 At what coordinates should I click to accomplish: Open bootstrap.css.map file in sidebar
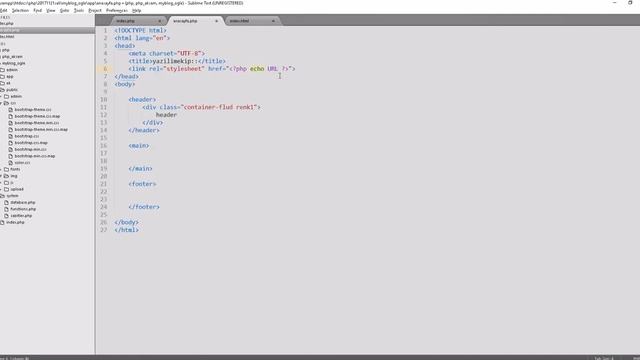[x=31, y=142]
